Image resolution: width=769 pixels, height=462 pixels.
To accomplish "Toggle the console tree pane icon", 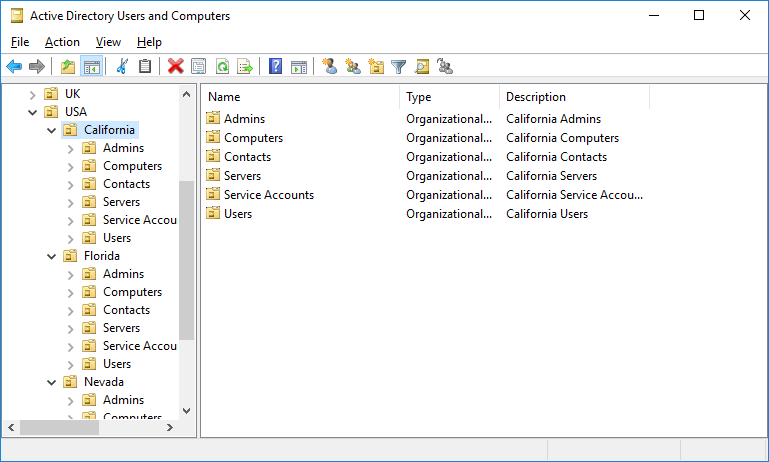I will 92,66.
